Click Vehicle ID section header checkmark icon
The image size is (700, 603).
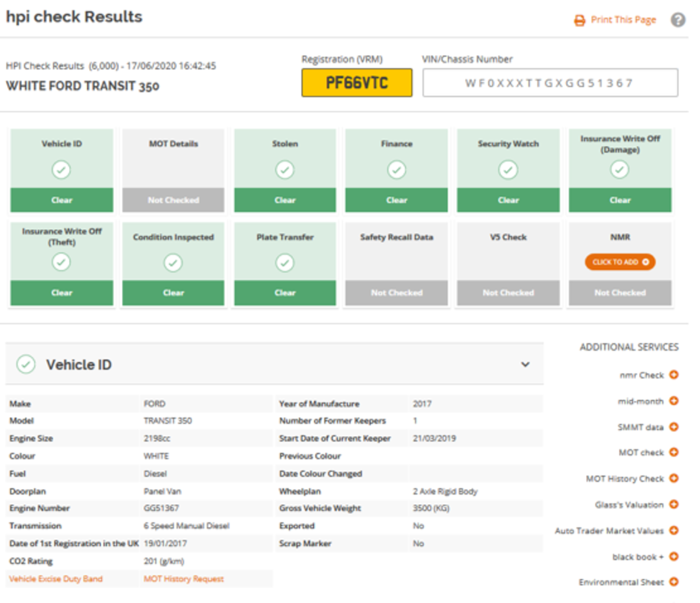(x=26, y=364)
